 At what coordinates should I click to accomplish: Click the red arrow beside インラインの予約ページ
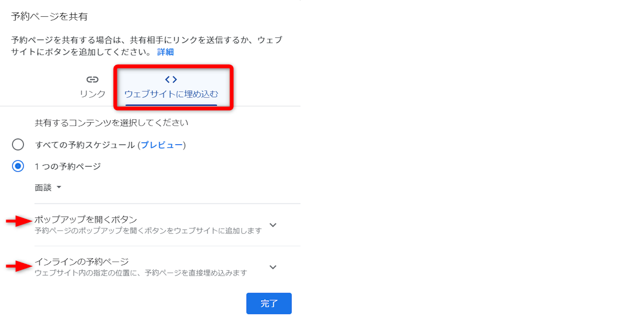point(19,266)
